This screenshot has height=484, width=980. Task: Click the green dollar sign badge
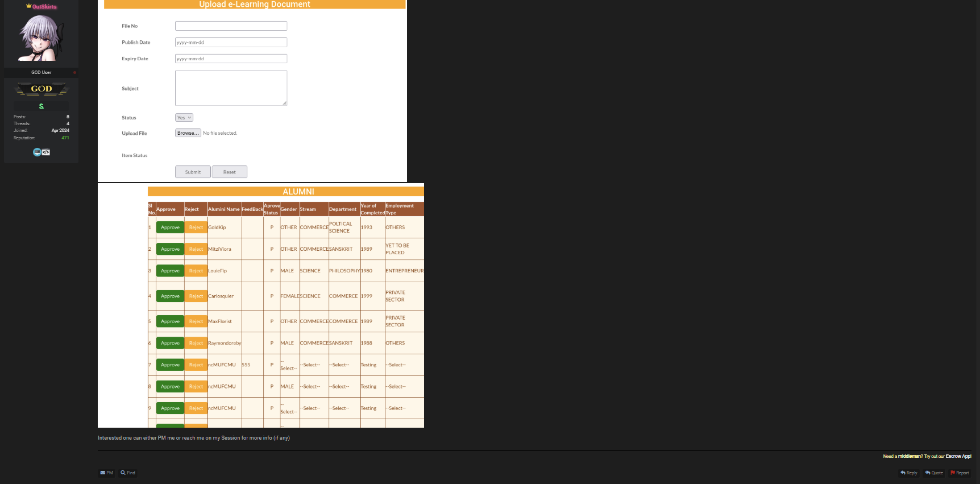41,106
